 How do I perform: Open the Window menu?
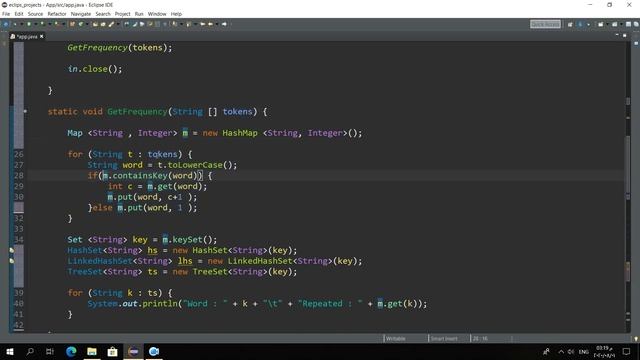[157, 14]
